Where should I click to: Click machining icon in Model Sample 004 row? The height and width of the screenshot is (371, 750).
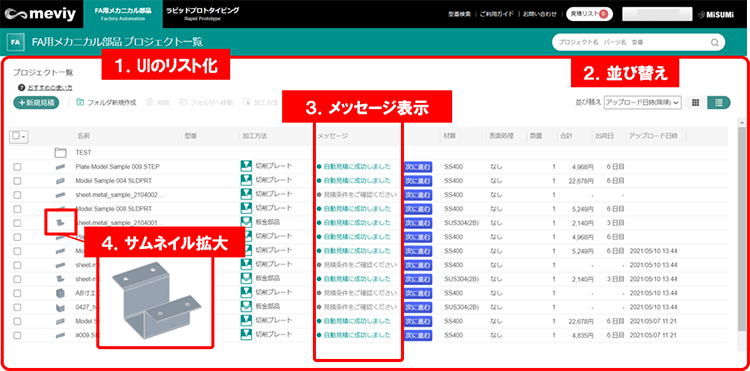[x=245, y=180]
